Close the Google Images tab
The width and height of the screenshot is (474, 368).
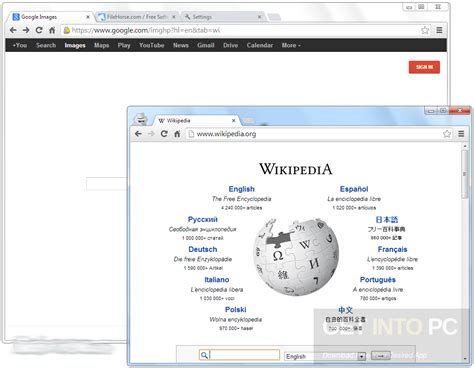(88, 17)
